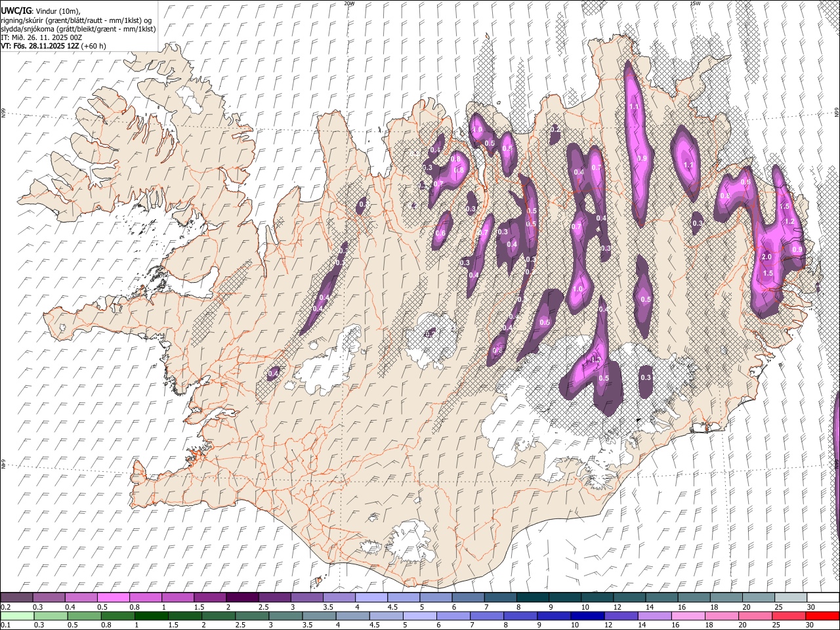Select the 5–6 pale periwinkle swatch, bottom legend row
Screen dimensions: 840x630
click(x=419, y=616)
